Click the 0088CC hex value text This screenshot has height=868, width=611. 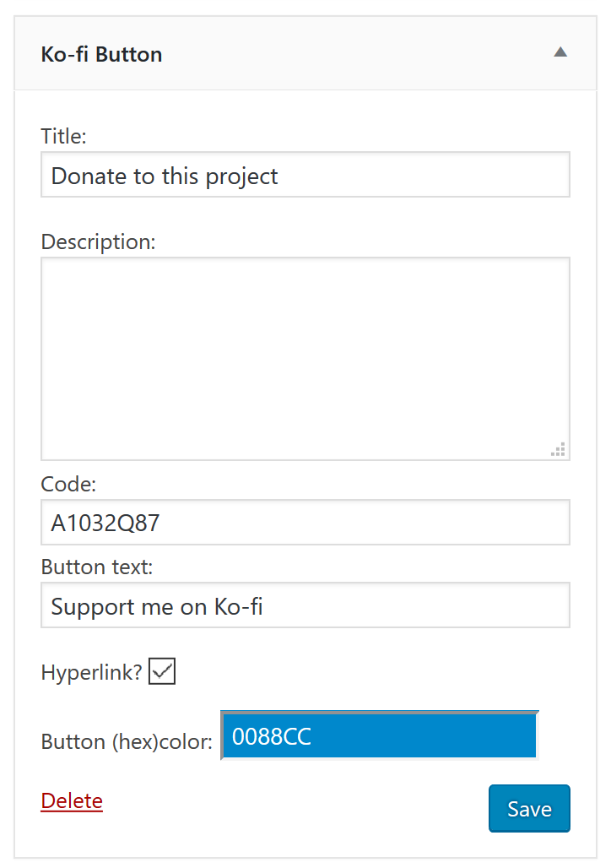click(x=271, y=737)
